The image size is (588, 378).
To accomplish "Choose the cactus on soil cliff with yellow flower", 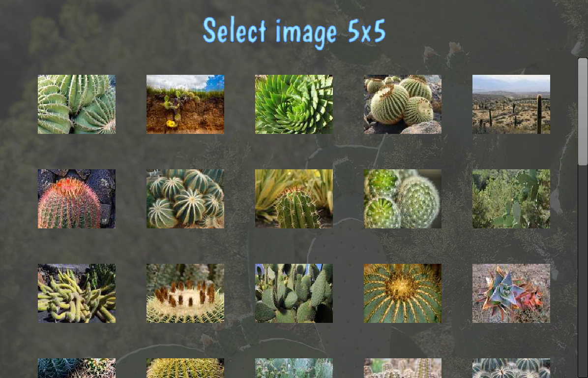I will pos(185,104).
